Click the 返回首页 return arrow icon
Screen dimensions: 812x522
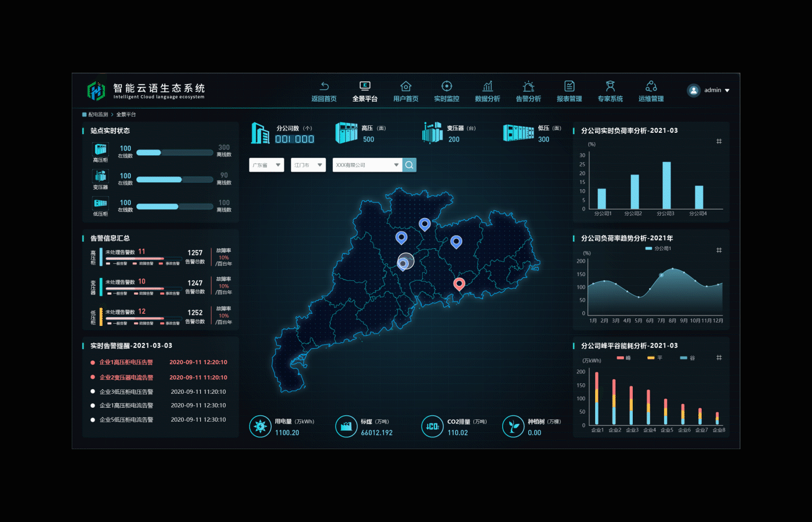[324, 86]
